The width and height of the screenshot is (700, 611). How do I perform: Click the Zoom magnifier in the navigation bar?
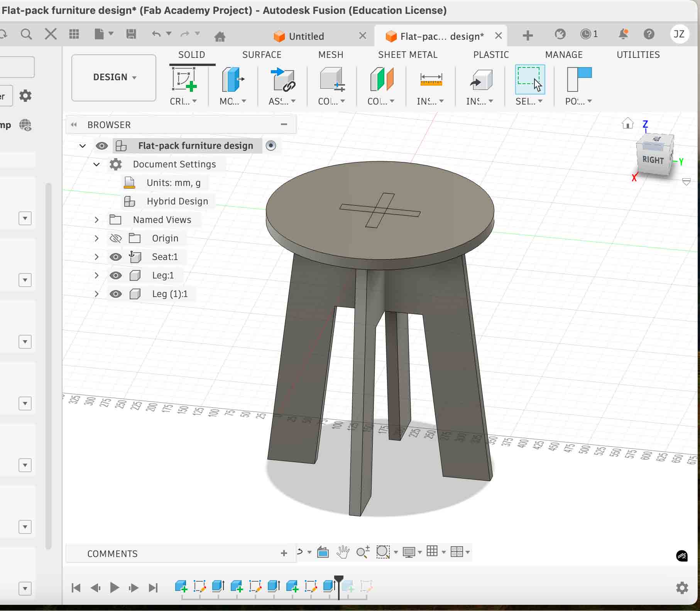pos(363,552)
